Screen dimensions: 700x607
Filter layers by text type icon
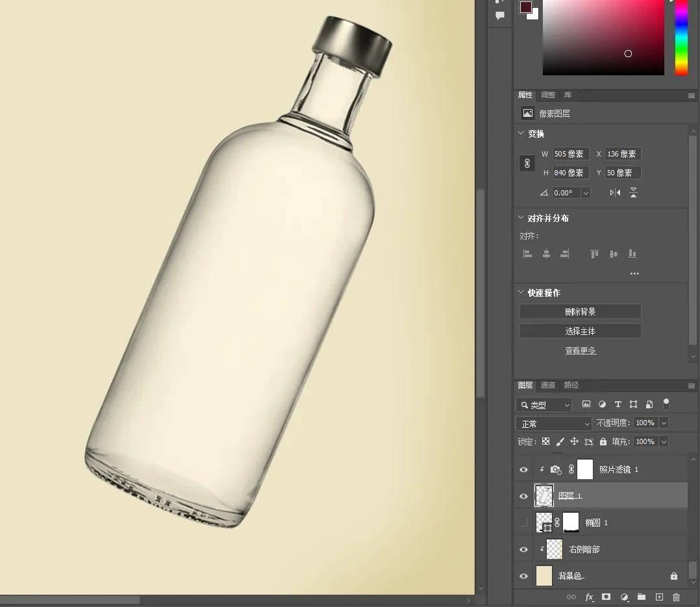pyautogui.click(x=618, y=404)
